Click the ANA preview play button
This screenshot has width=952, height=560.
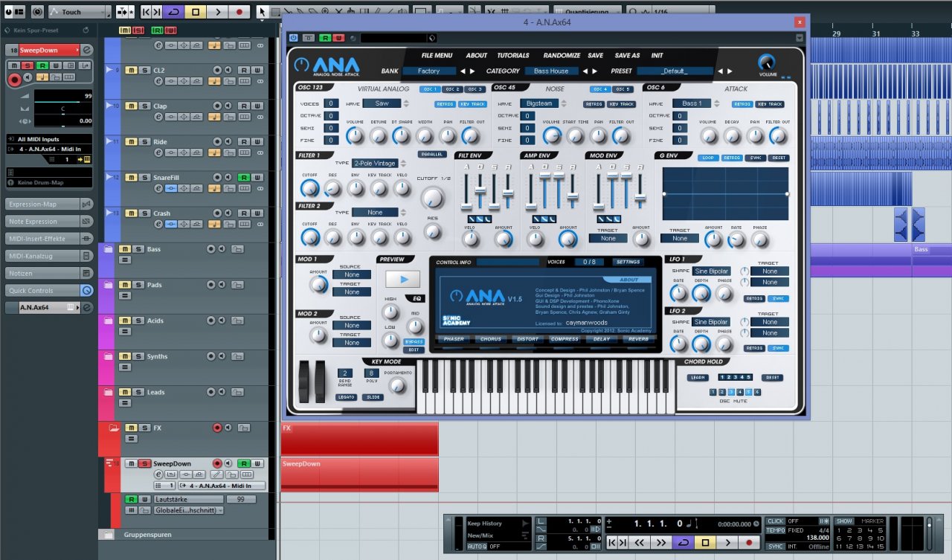(402, 280)
